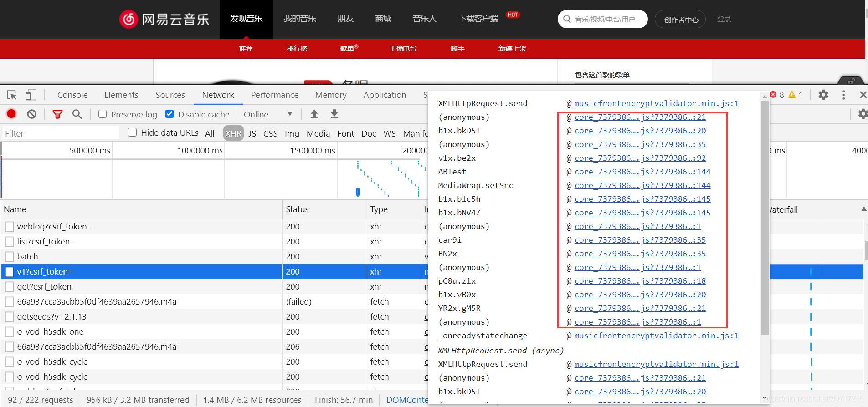868x407 pixels.
Task: Select the Img request type filter
Action: coord(292,133)
